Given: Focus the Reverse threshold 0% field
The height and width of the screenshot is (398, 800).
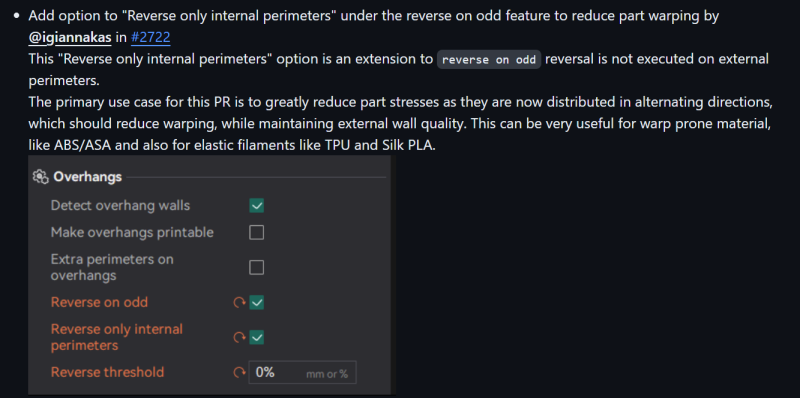Looking at the screenshot, I should tap(302, 372).
